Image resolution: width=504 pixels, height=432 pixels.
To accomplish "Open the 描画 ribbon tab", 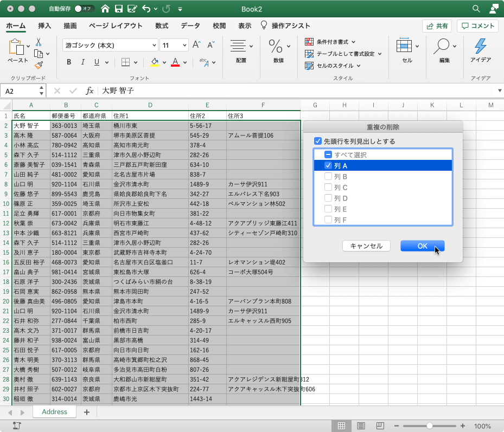I will pos(70,25).
